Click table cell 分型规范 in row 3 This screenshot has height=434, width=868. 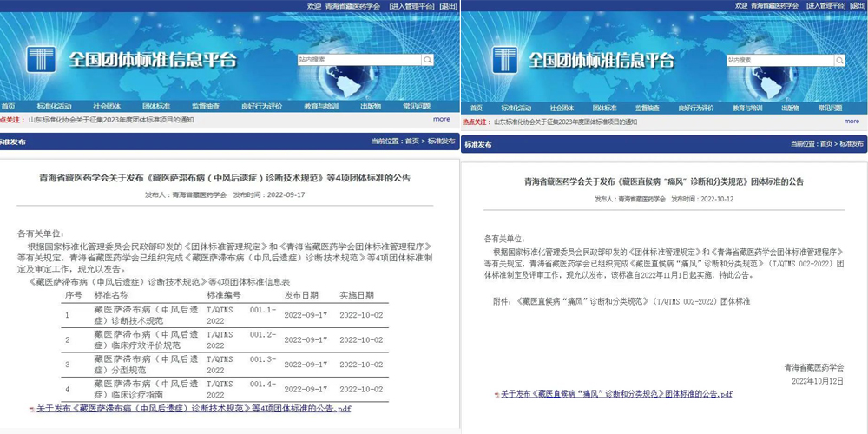coord(145,365)
